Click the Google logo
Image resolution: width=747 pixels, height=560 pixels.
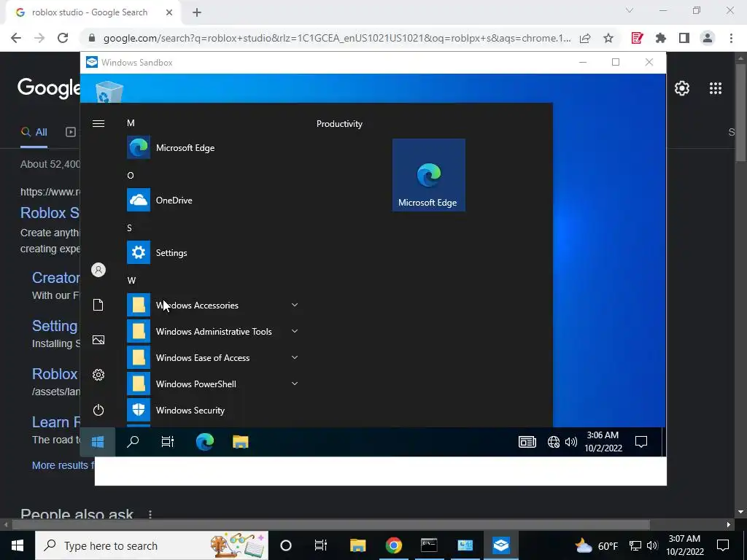49,88
